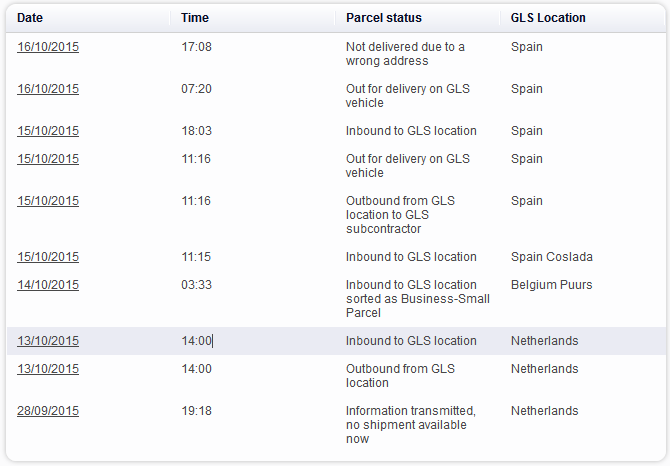Select 'Not delivered due to a wrong address' status
Screen dimensions: 670x466
pyautogui.click(x=405, y=54)
